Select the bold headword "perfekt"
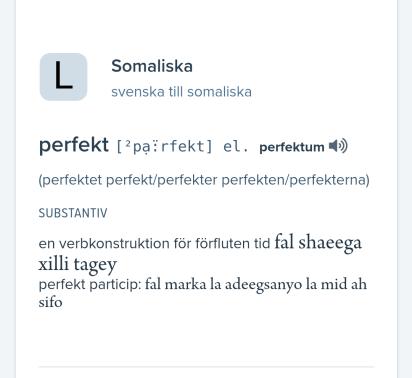 click(74, 145)
